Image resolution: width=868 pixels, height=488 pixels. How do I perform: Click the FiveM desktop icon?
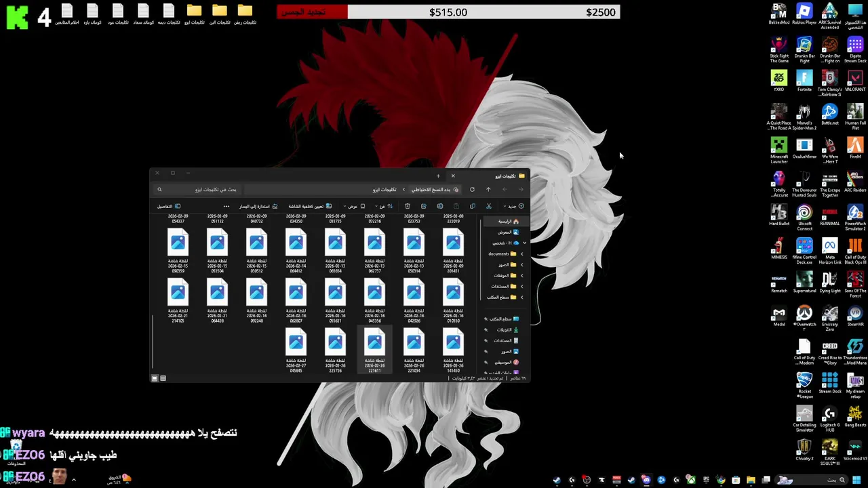point(855,148)
